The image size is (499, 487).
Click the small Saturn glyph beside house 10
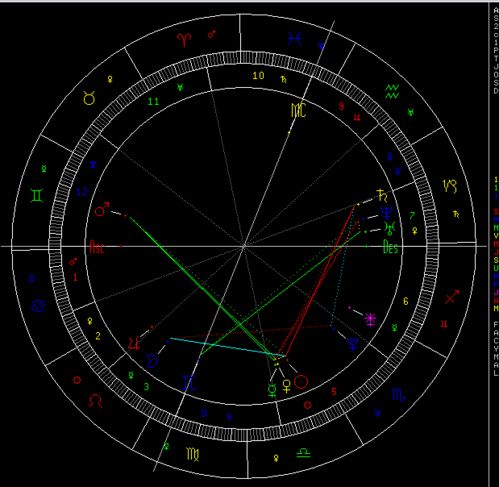click(283, 79)
